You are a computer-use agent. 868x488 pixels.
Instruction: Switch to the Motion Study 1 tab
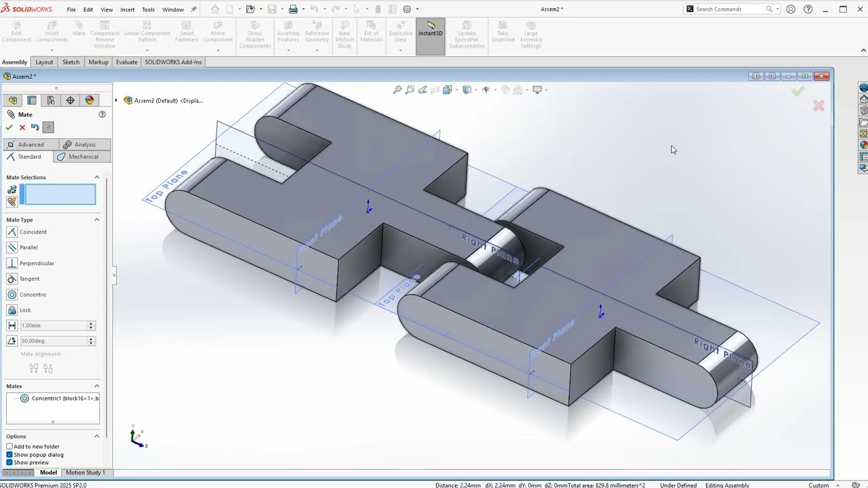point(85,472)
